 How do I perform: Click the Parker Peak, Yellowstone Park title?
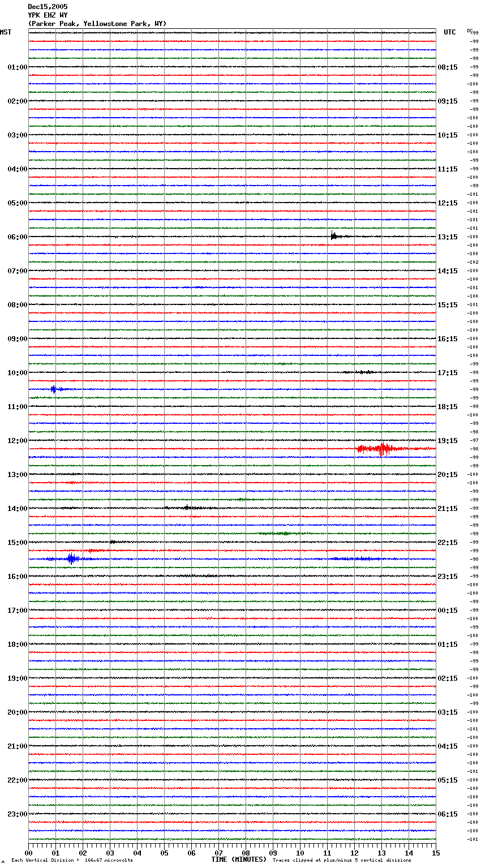tap(97, 24)
